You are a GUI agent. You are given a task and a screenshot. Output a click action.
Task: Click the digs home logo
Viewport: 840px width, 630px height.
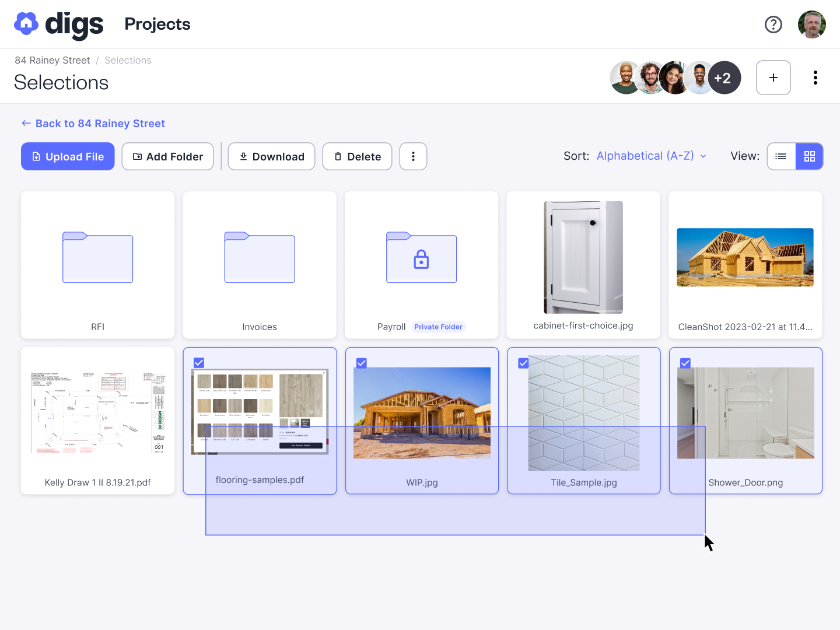pos(58,24)
